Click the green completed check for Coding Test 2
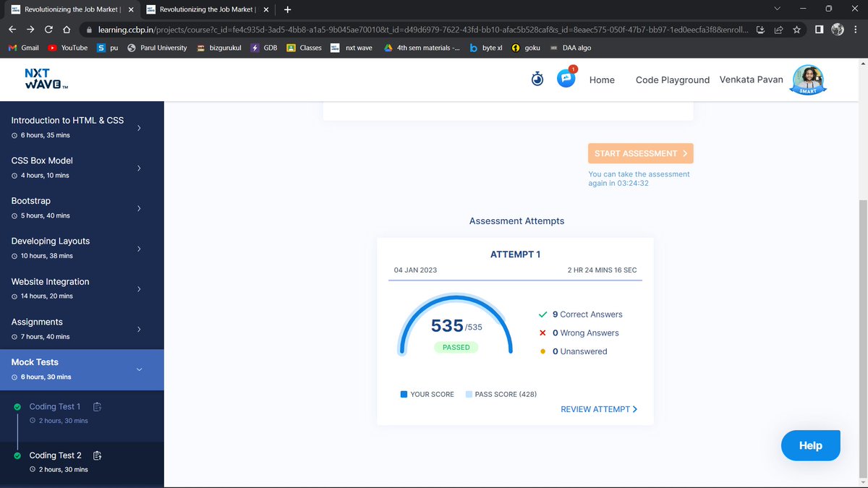This screenshot has width=868, height=488. (x=17, y=455)
